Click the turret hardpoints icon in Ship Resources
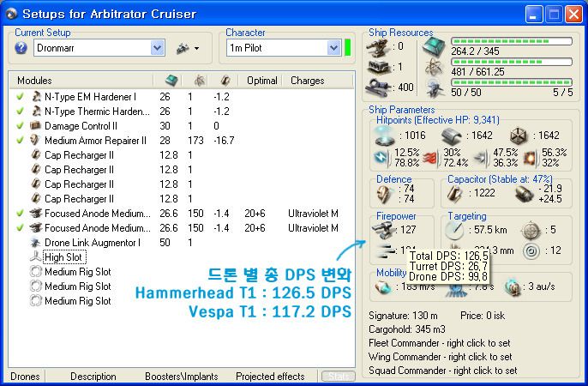This screenshot has height=386, width=588. click(377, 47)
